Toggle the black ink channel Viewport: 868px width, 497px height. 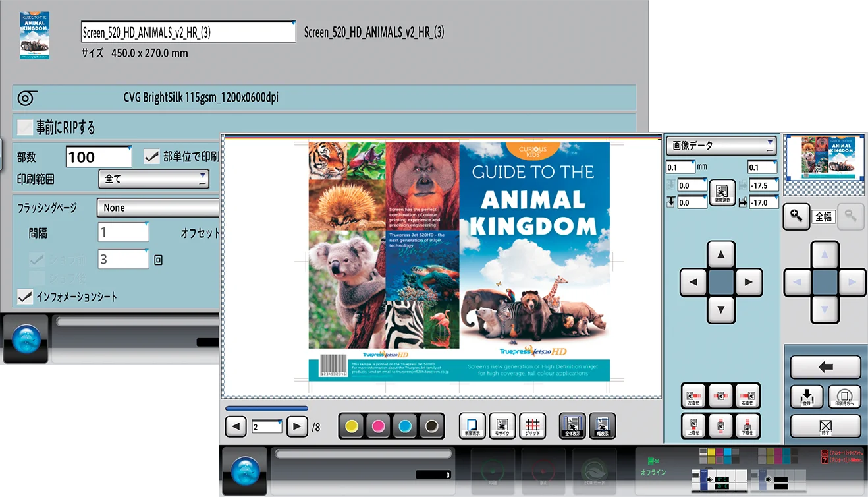(x=432, y=426)
